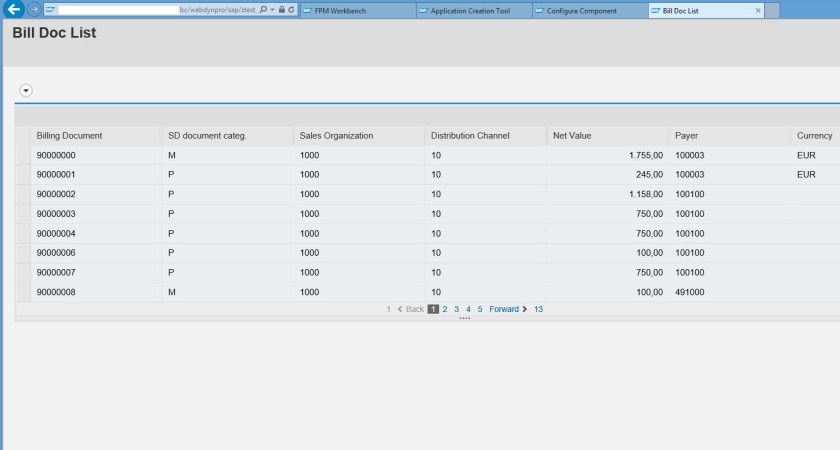Click the browser back arrow button
The image size is (840, 450).
click(14, 10)
